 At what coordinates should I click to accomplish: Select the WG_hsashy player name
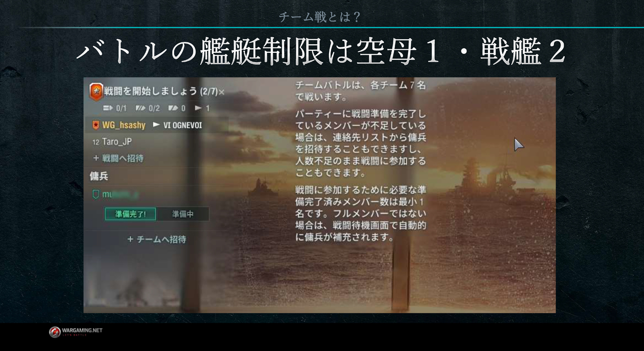(124, 125)
